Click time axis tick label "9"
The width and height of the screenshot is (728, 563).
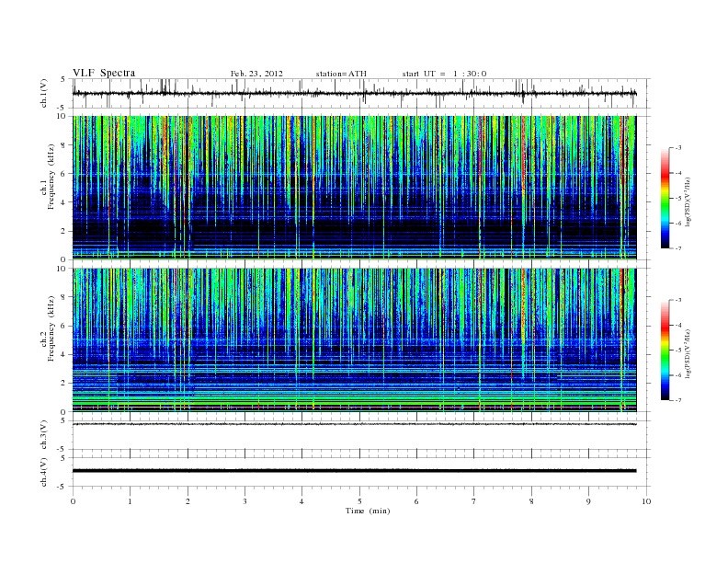(588, 501)
